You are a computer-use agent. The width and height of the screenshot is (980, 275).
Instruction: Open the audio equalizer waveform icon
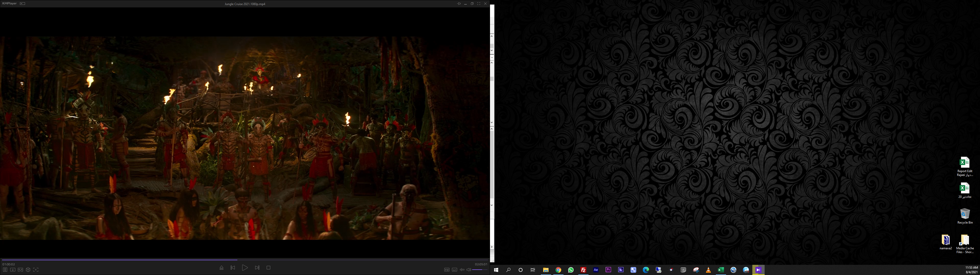(462, 270)
